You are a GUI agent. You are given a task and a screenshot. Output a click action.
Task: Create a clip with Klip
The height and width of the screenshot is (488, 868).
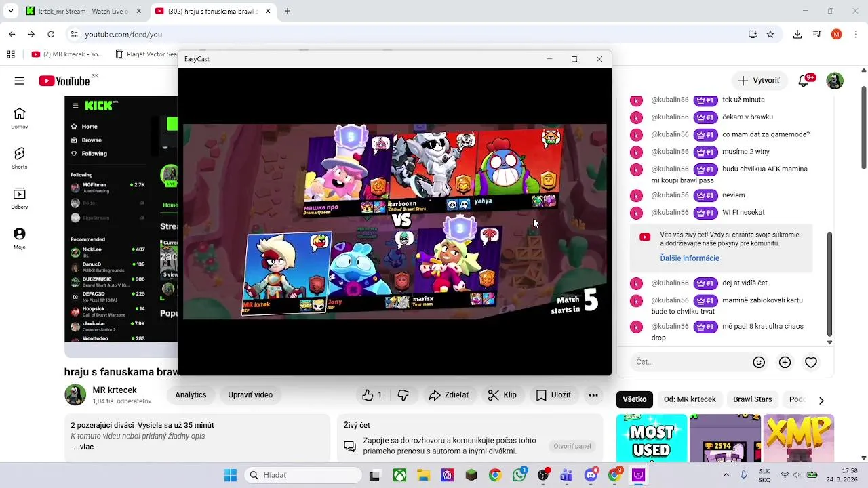[502, 395]
